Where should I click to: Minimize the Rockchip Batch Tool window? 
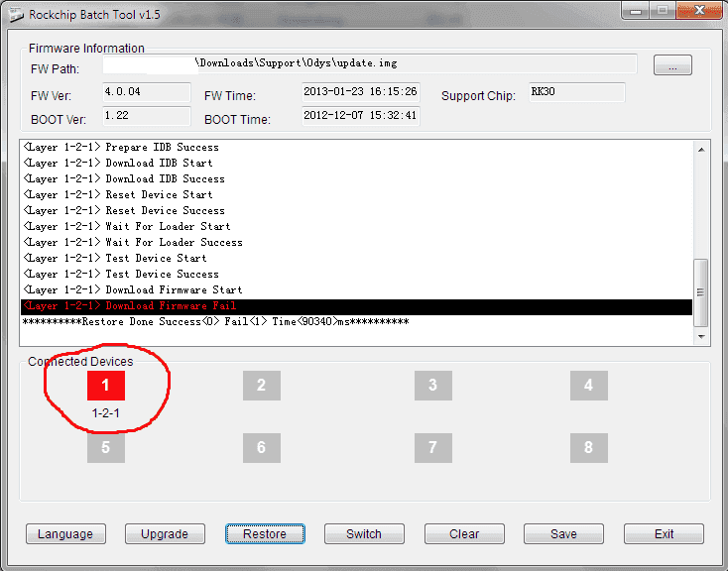pyautogui.click(x=636, y=11)
